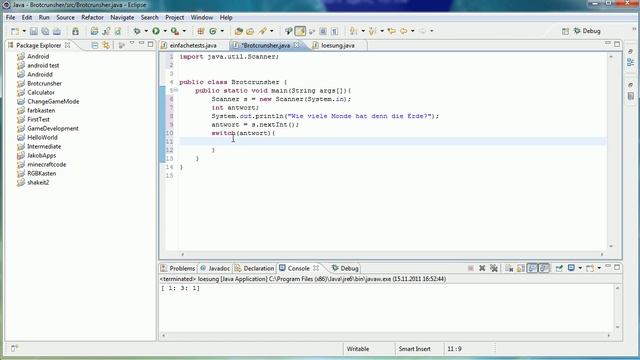Viewport: 640px width, 360px height.
Task: Select Calculator project in Package Explorer
Action: pyautogui.click(x=41, y=92)
